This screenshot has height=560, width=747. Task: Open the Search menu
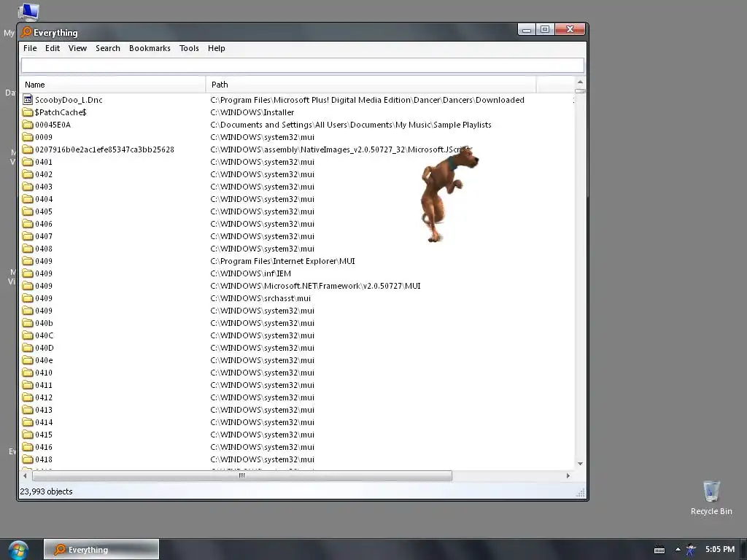point(108,48)
